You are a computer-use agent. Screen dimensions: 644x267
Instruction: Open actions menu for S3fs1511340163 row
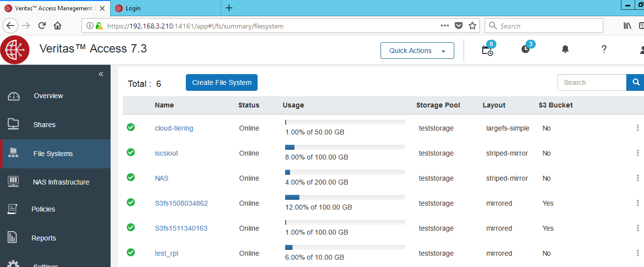pyautogui.click(x=638, y=228)
